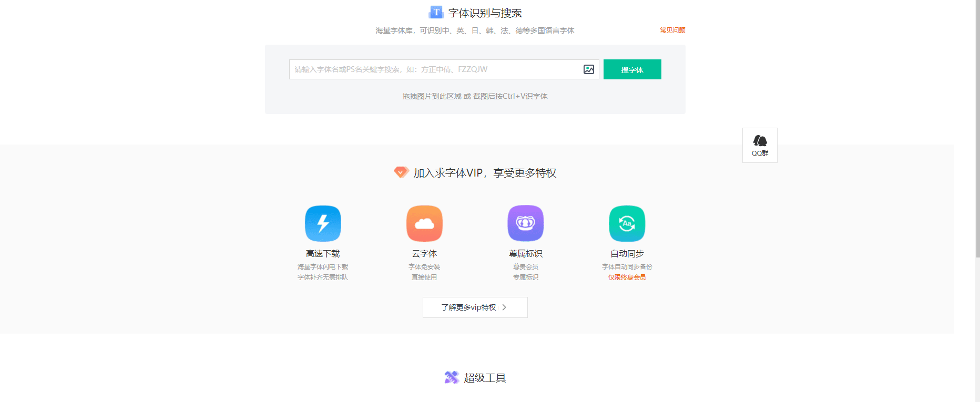980x402 pixels.
Task: Click the blue T icon beside 字体识别与搜索
Action: click(436, 12)
